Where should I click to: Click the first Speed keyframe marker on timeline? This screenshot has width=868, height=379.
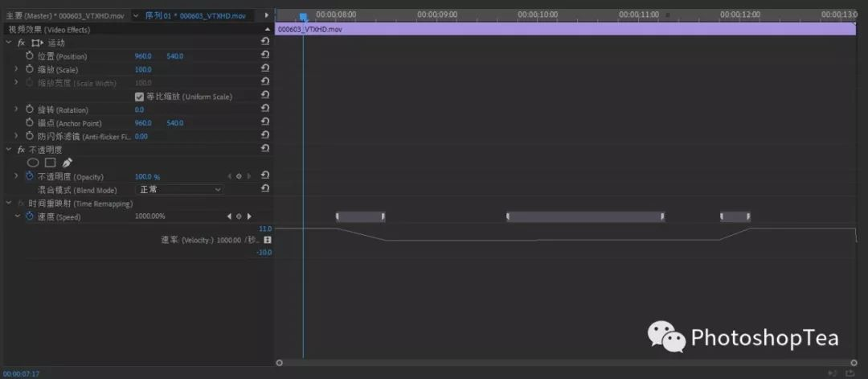click(x=337, y=216)
